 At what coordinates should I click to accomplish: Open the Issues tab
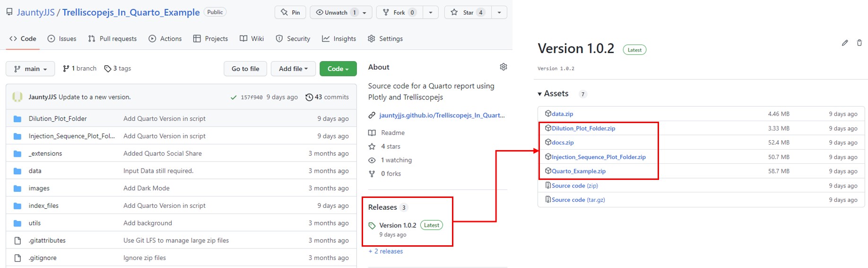pos(62,39)
